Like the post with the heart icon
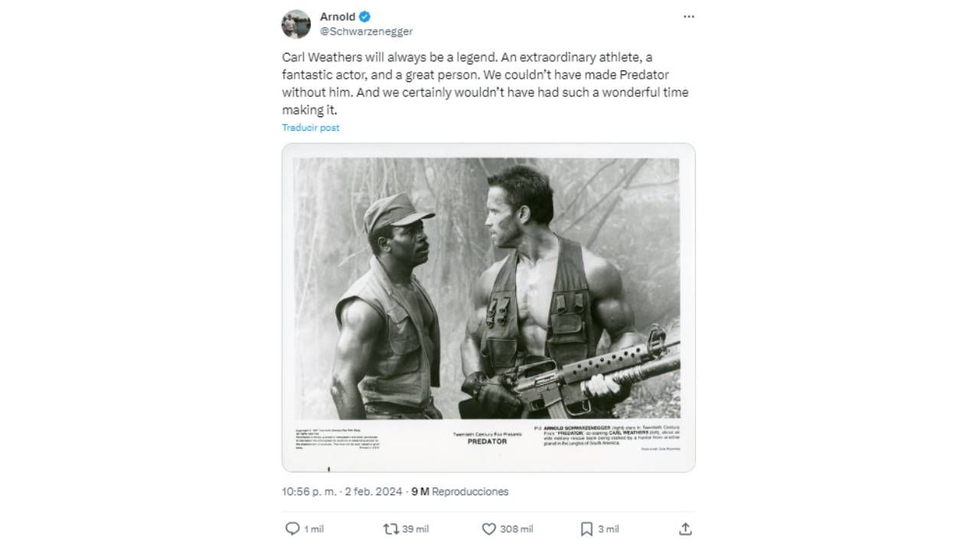The width and height of the screenshot is (980, 551). (489, 529)
